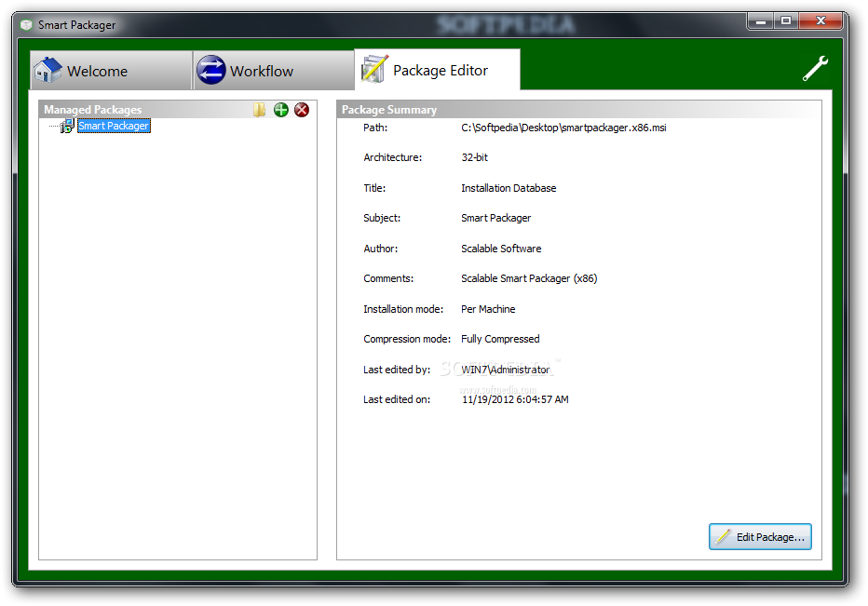Viewport: 868px width, 606px height.
Task: Click the package icon beside Smart Packager
Action: tap(67, 127)
